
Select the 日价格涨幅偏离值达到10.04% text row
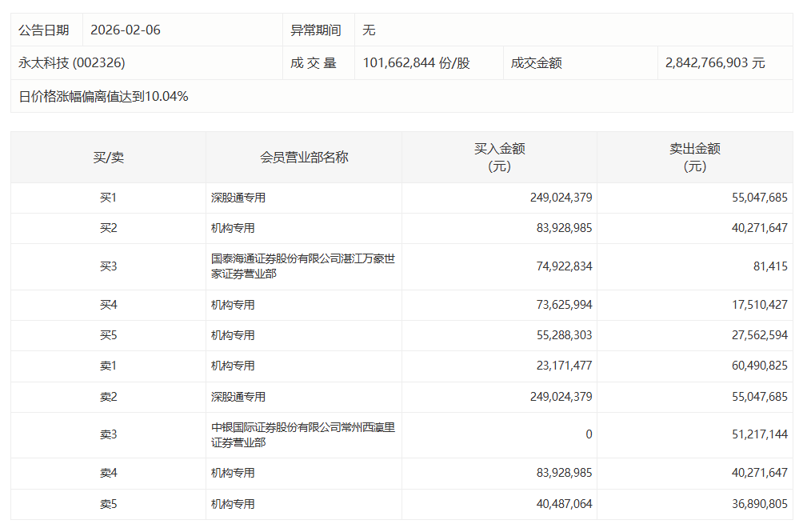click(104, 97)
